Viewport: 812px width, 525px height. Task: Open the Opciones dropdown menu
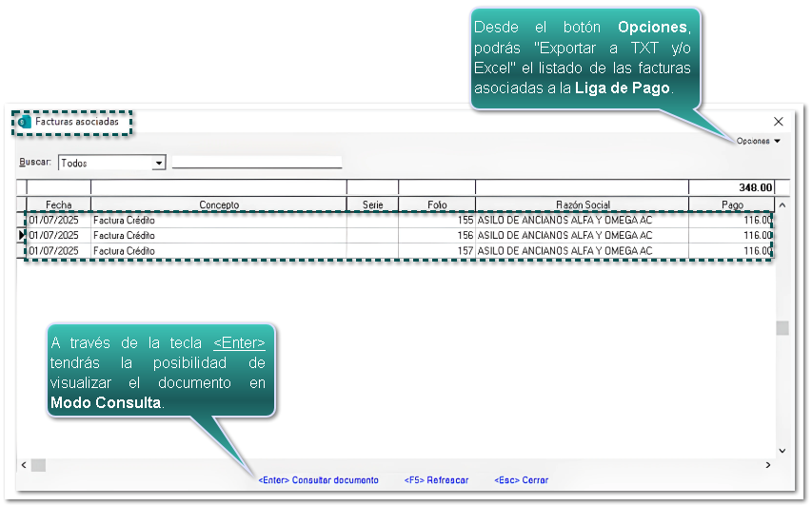[758, 142]
